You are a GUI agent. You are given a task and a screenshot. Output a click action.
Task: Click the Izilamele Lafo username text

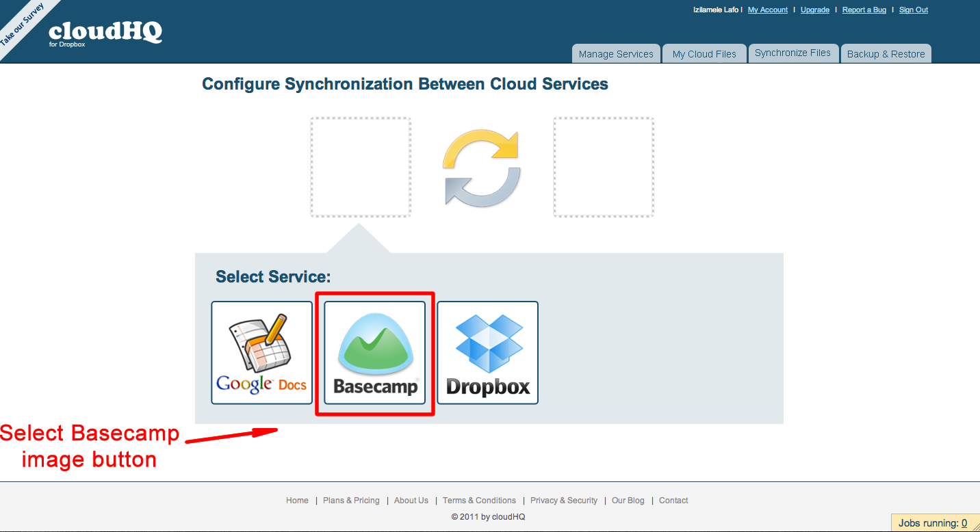715,10
